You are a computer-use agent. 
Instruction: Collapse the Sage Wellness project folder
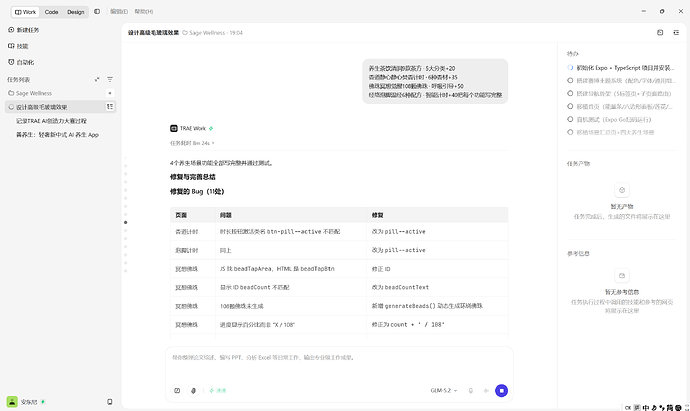pos(30,93)
